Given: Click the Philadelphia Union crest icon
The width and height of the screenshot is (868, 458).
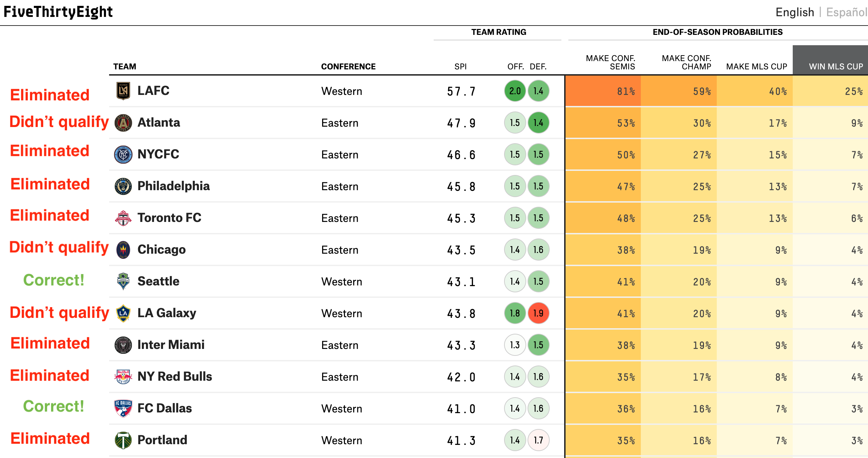Looking at the screenshot, I should tap(123, 186).
